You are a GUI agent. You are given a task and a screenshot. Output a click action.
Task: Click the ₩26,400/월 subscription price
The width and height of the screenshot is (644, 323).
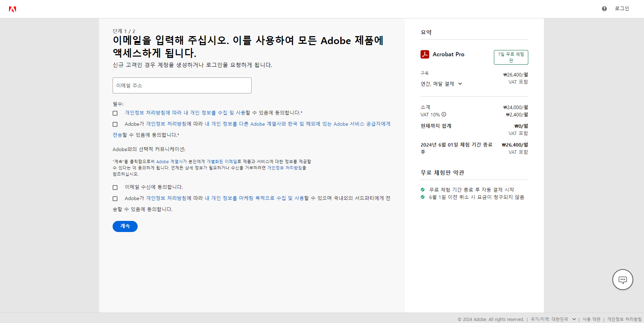[x=515, y=75]
